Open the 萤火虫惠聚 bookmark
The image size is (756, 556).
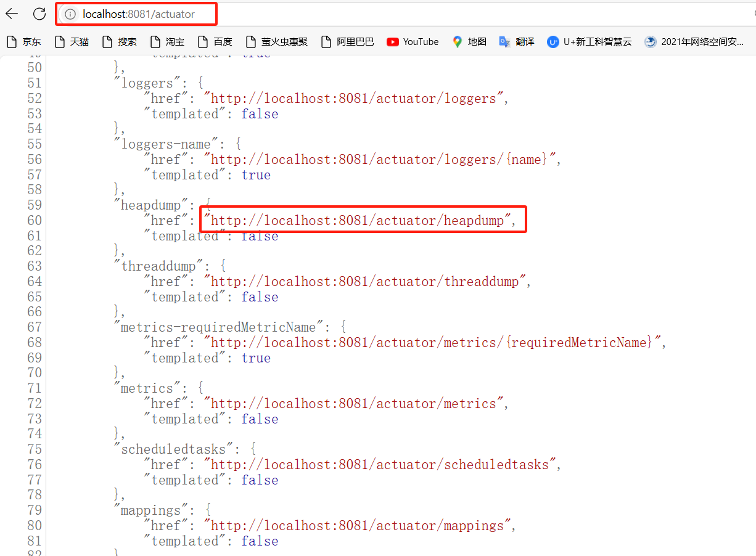(x=276, y=42)
